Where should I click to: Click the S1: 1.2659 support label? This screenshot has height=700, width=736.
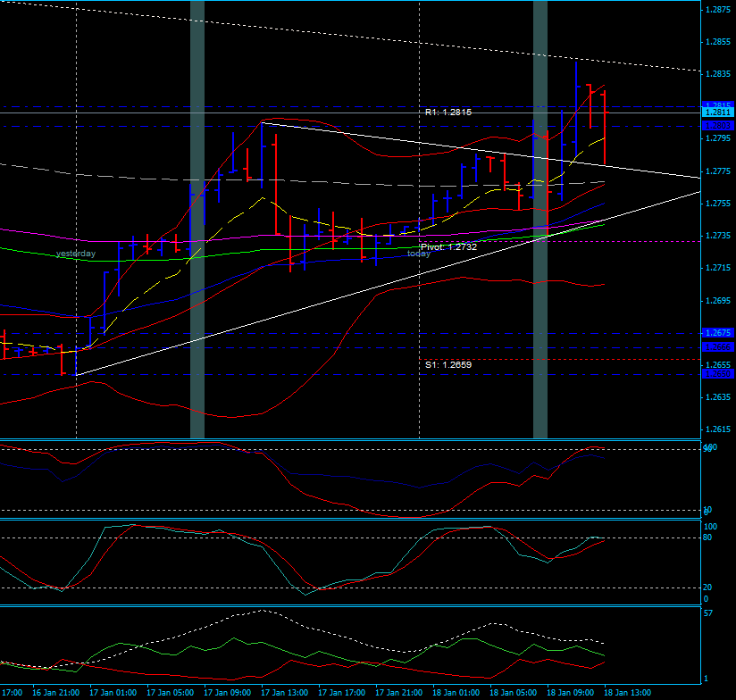click(x=447, y=364)
